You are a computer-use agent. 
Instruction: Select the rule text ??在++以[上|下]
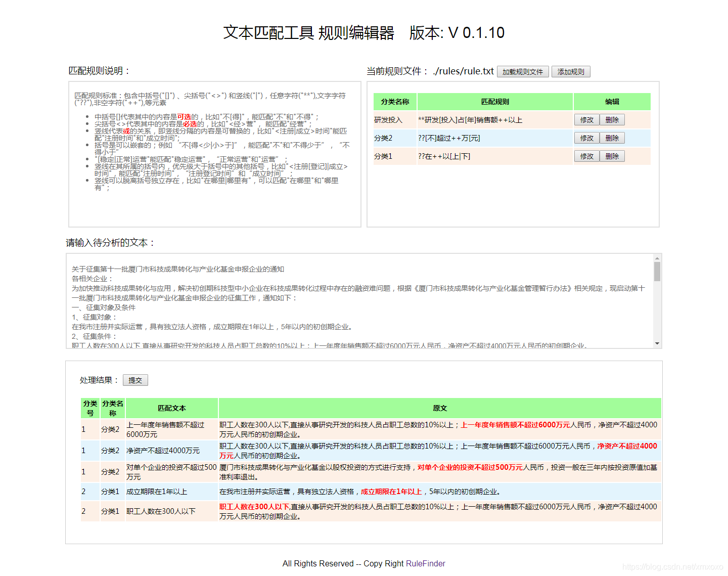point(444,156)
